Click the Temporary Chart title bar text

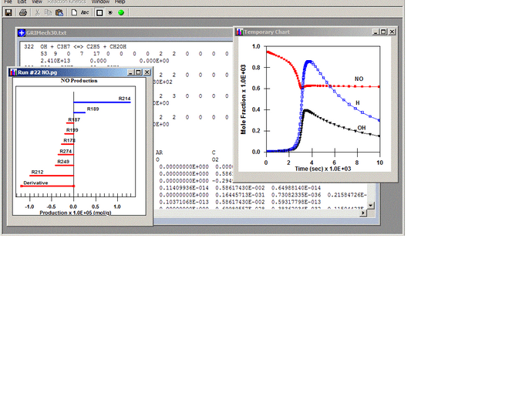pyautogui.click(x=267, y=32)
